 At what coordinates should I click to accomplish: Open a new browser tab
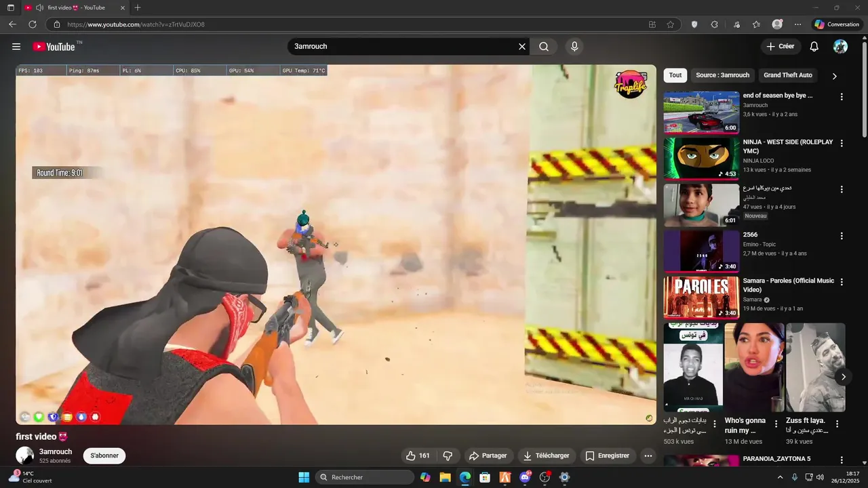click(138, 7)
